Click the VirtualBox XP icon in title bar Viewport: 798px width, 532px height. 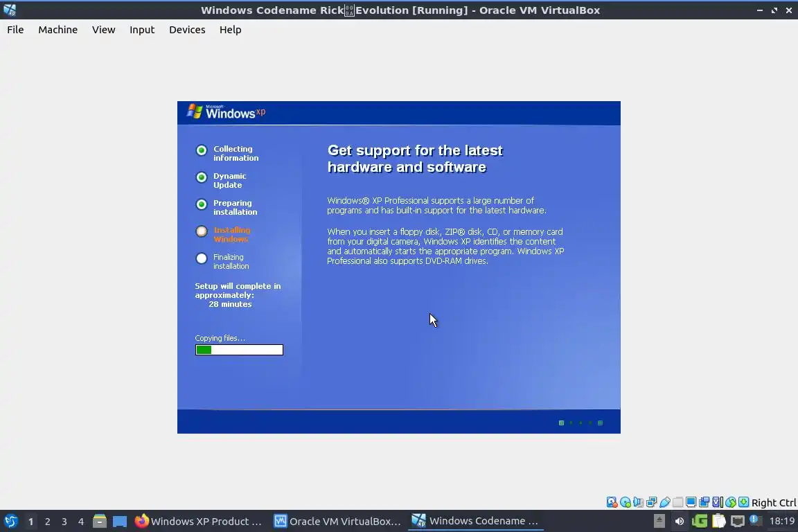(10, 10)
